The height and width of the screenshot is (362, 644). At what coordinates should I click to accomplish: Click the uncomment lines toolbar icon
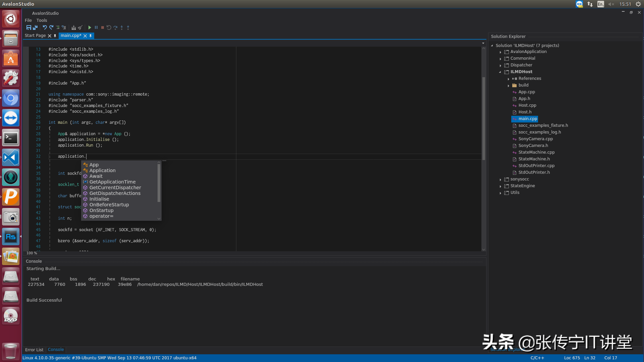tap(64, 28)
